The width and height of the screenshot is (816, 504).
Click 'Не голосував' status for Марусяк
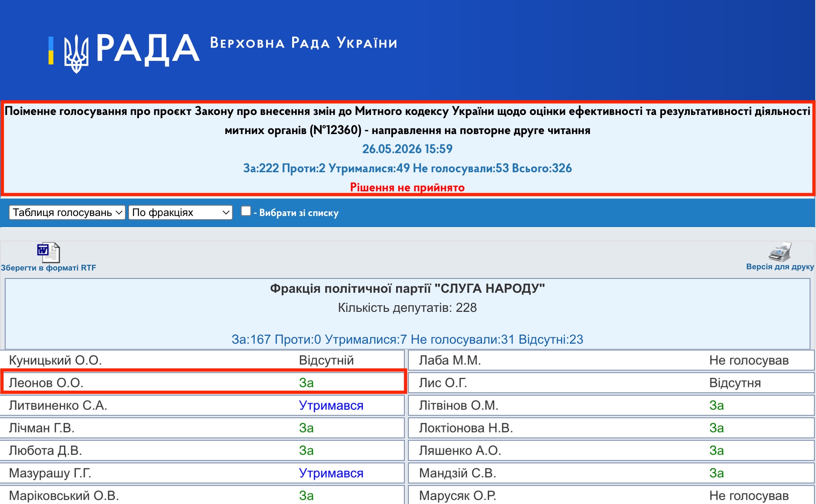pyautogui.click(x=749, y=496)
